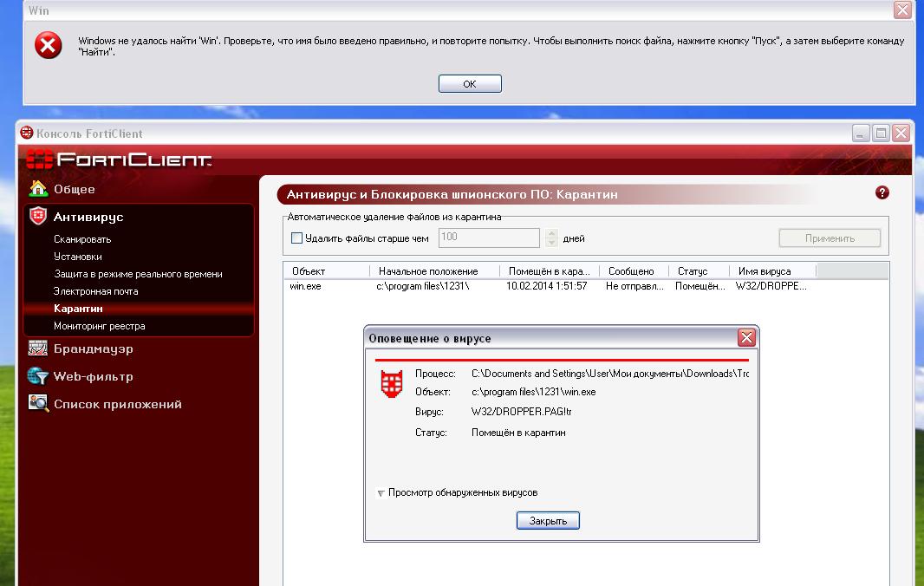Expand Просмотр обнаруженных вирусов disclosure triangle
Viewport: 924px width, 586px height.
pos(381,493)
